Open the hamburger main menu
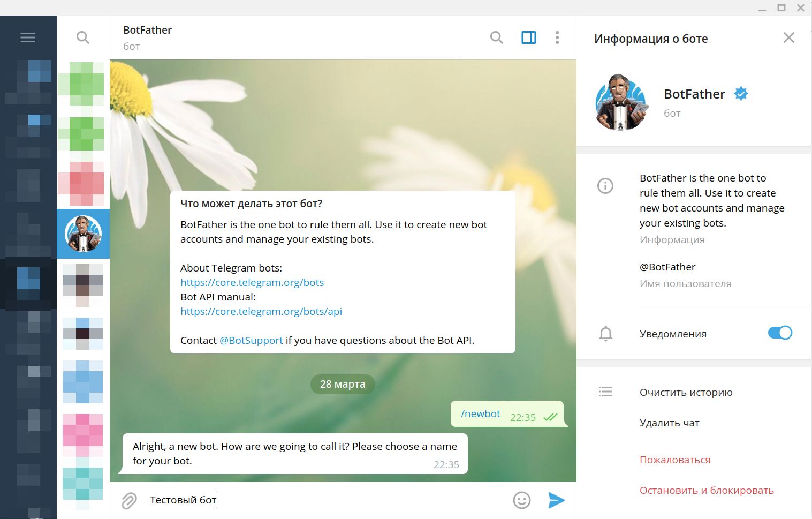This screenshot has width=812, height=519. pyautogui.click(x=28, y=37)
